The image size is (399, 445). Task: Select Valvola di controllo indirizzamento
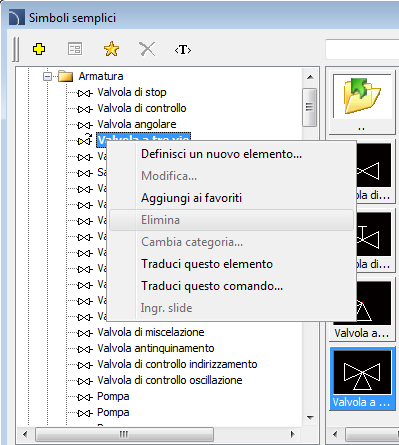[177, 364]
